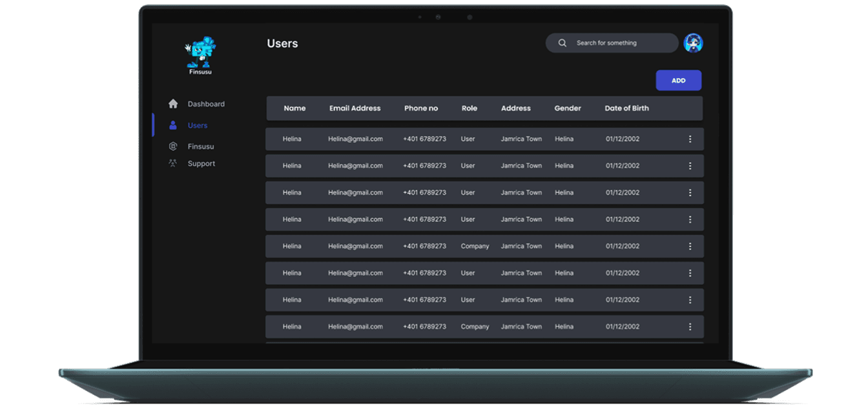
Task: Open three-dot menu for first user row
Action: 690,139
